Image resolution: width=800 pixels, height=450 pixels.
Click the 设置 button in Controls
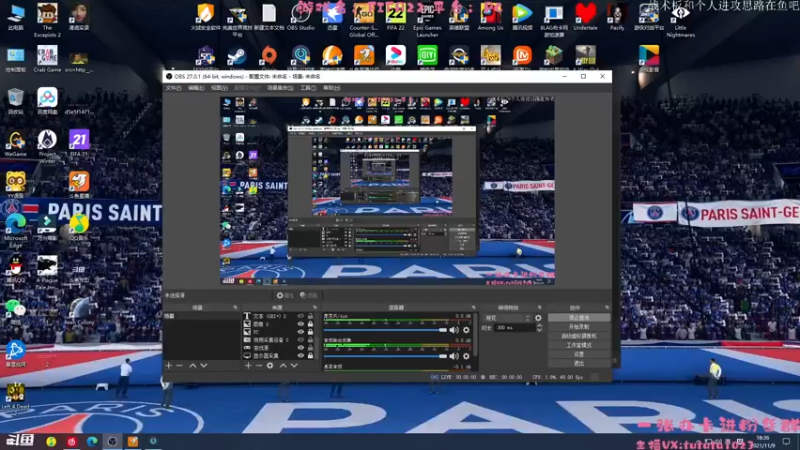click(579, 354)
